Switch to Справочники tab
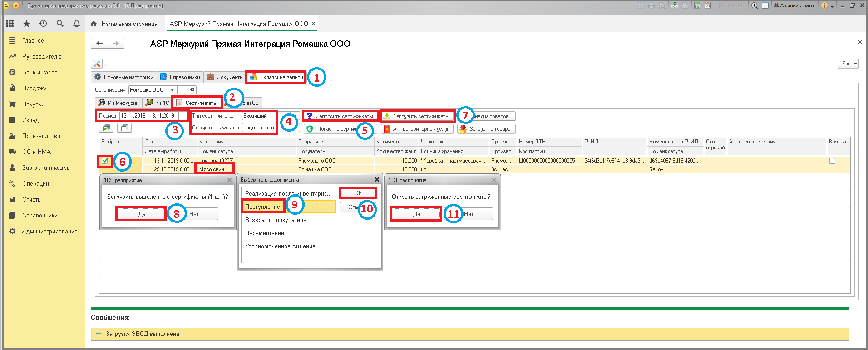Screen dimensions: 868x350 tap(180, 77)
